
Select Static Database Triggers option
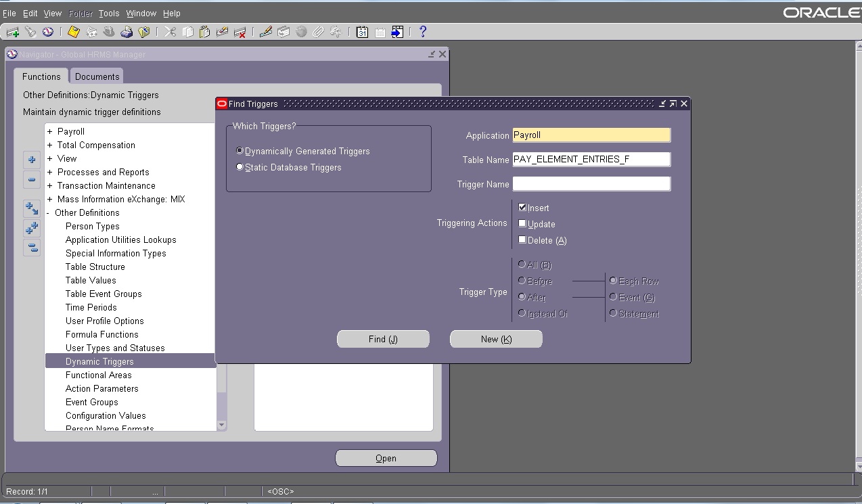point(240,167)
